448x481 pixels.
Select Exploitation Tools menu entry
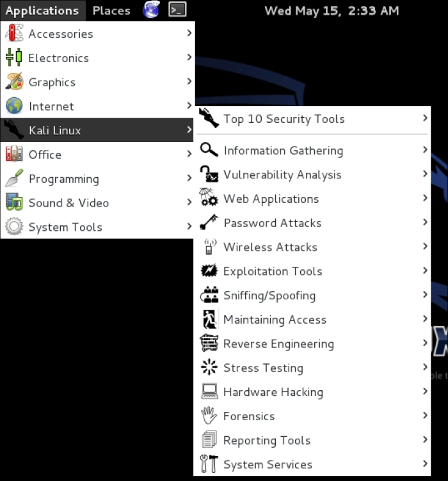pos(312,271)
